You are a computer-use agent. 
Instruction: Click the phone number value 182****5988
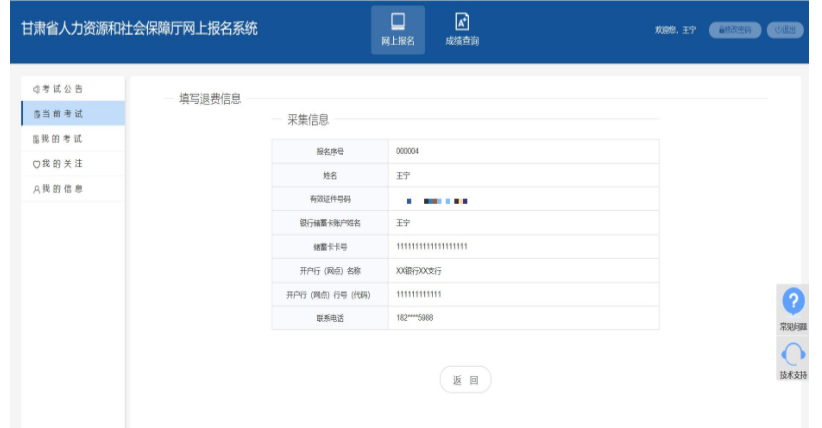click(414, 318)
